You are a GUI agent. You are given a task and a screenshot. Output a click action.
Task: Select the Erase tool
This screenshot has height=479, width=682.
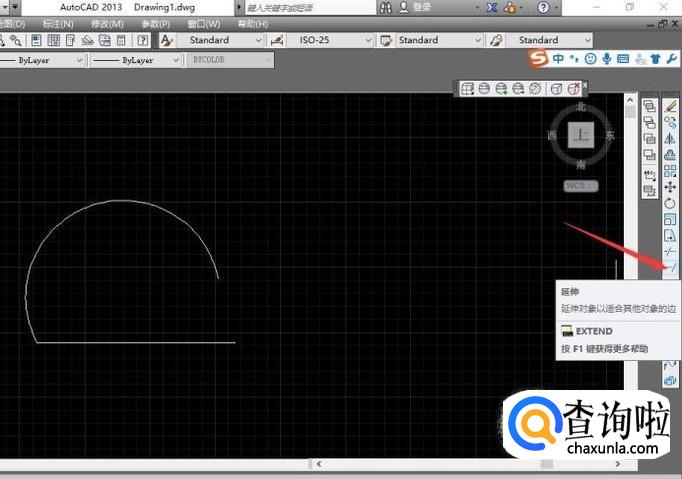(670, 106)
